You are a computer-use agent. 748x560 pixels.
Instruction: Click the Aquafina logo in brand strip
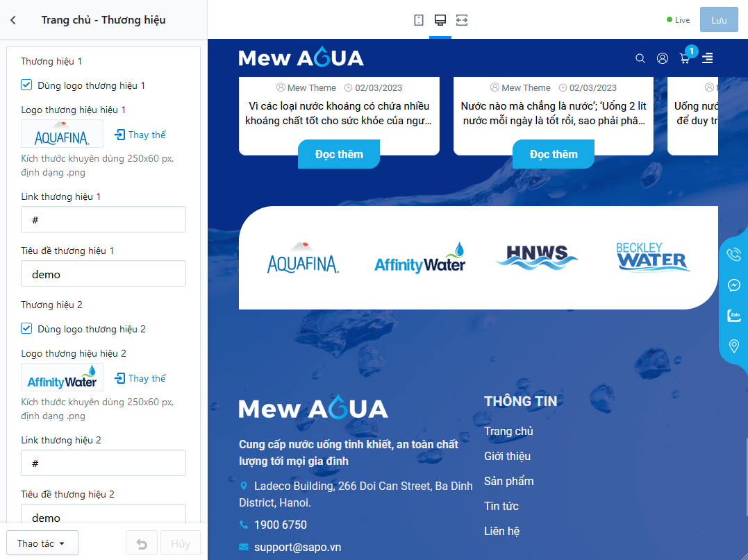coord(303,258)
